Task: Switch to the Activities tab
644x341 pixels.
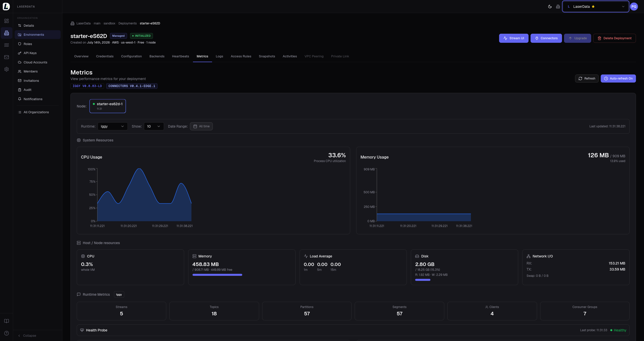Action: click(x=290, y=56)
